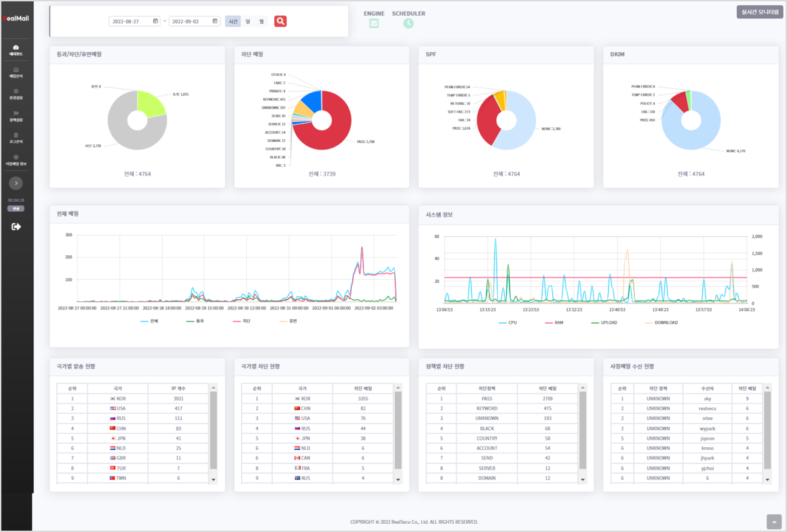787x532 pixels.
Task: Select the '시간' hourly period tab
Action: [x=233, y=22]
